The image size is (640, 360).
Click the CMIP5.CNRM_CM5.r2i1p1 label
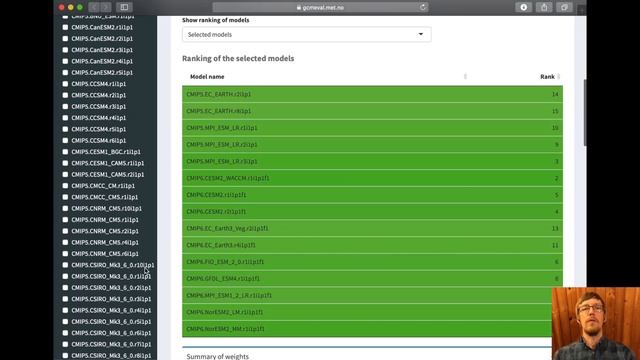[x=105, y=231]
